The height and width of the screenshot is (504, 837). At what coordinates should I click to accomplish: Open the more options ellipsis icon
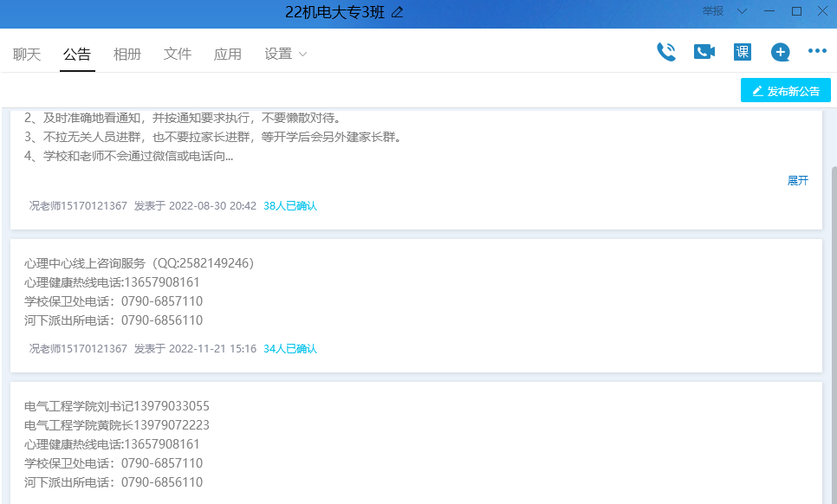(817, 52)
